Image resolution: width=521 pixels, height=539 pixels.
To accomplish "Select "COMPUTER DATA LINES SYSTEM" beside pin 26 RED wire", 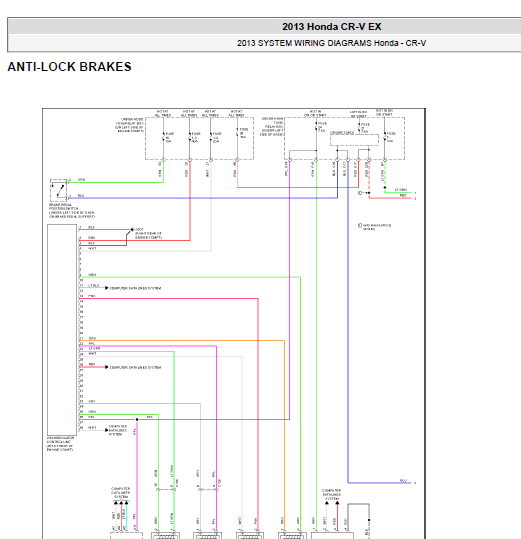I will click(x=135, y=367).
